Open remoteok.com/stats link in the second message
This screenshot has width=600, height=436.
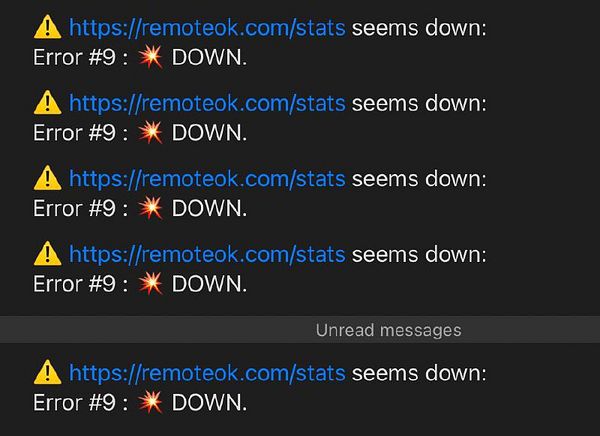click(x=207, y=103)
